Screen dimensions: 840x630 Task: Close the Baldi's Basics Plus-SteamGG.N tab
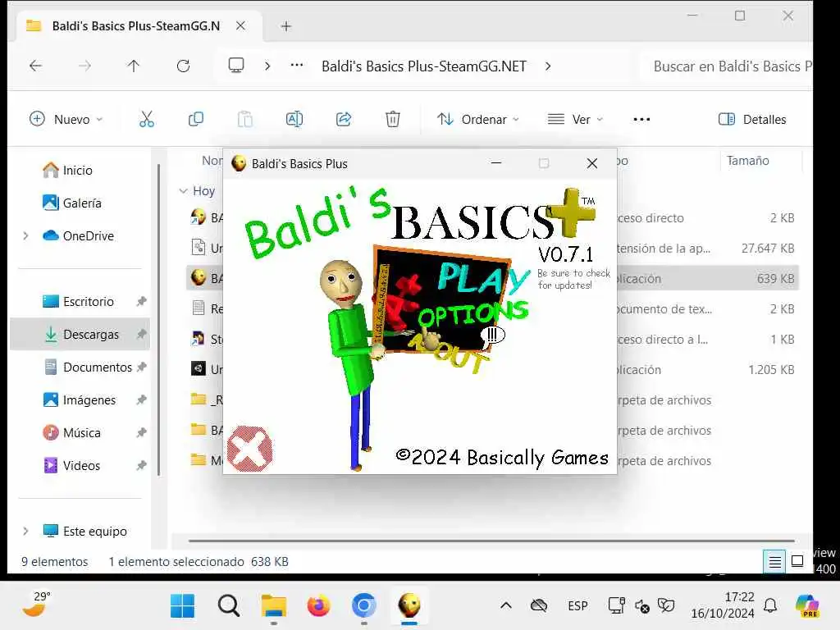click(x=241, y=25)
